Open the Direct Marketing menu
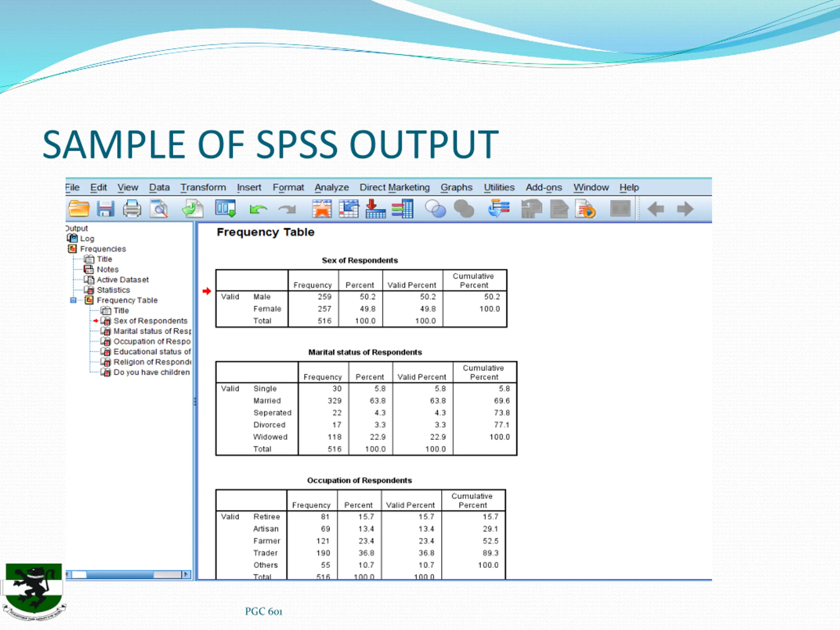Screen dimensions: 840x630 coord(394,188)
